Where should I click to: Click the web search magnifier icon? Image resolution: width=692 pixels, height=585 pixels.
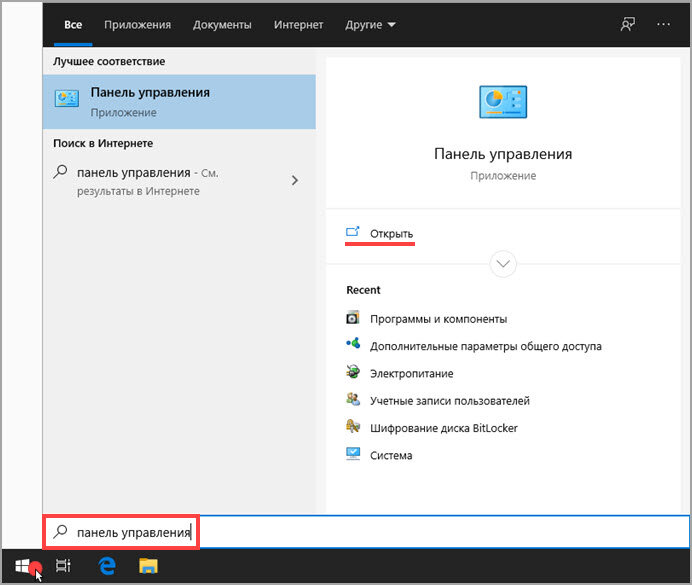[60, 172]
